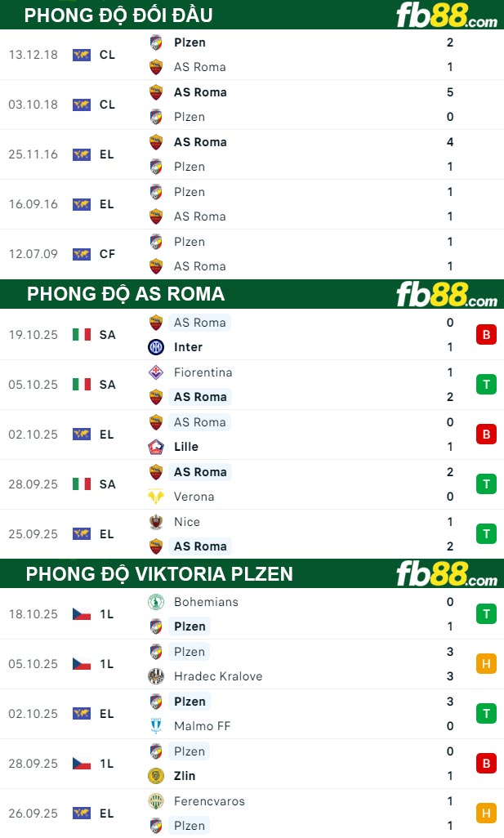
Task: Select the Lille team crest
Action: pos(156,447)
